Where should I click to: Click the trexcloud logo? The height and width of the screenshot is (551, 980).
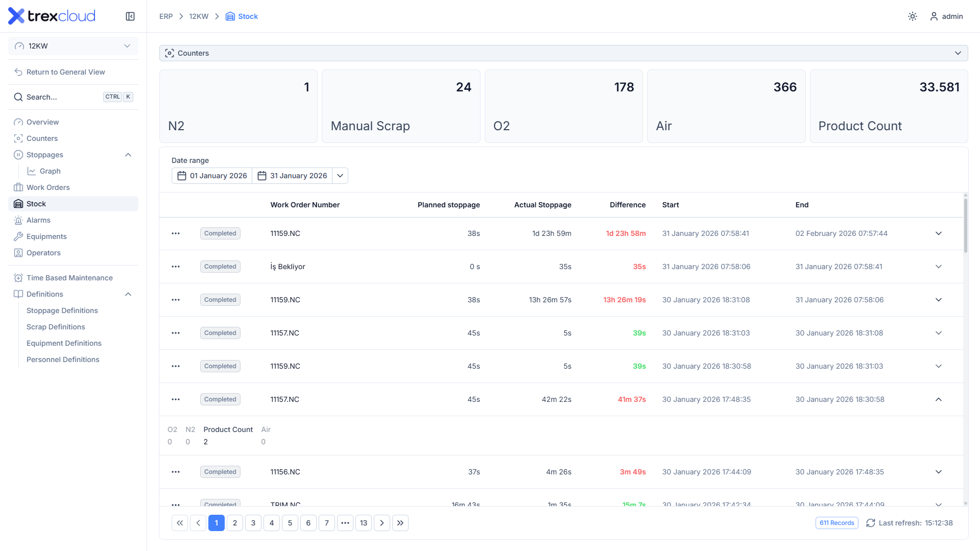tap(52, 16)
